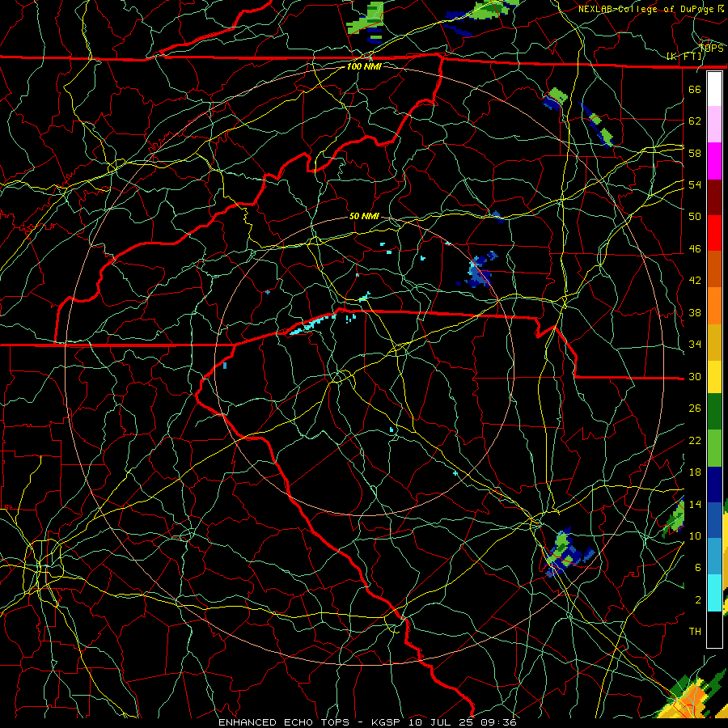Pick the gold swatch below 38
The image size is (728, 728).
point(714,343)
